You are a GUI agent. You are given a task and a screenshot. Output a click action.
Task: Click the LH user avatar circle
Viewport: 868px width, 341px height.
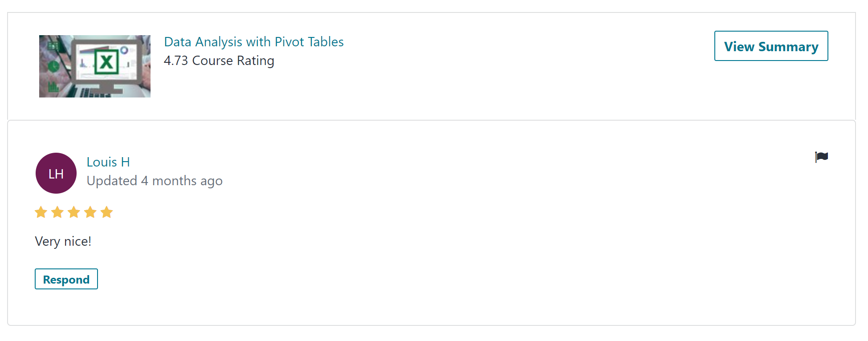56,173
